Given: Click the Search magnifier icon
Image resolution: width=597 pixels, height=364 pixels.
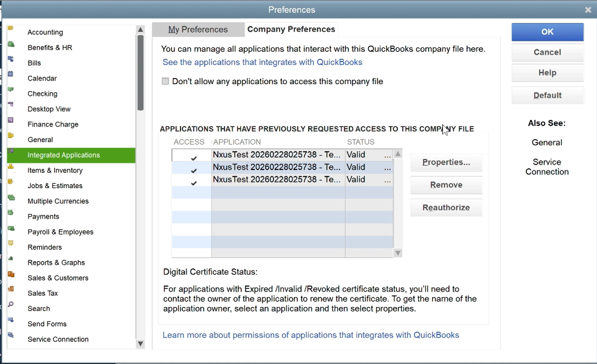Looking at the screenshot, I should [x=11, y=305].
